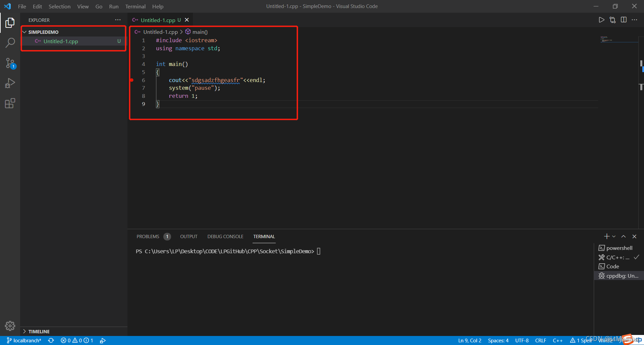The image size is (644, 345).
Task: Click the terminal prompt input area
Action: click(x=319, y=251)
